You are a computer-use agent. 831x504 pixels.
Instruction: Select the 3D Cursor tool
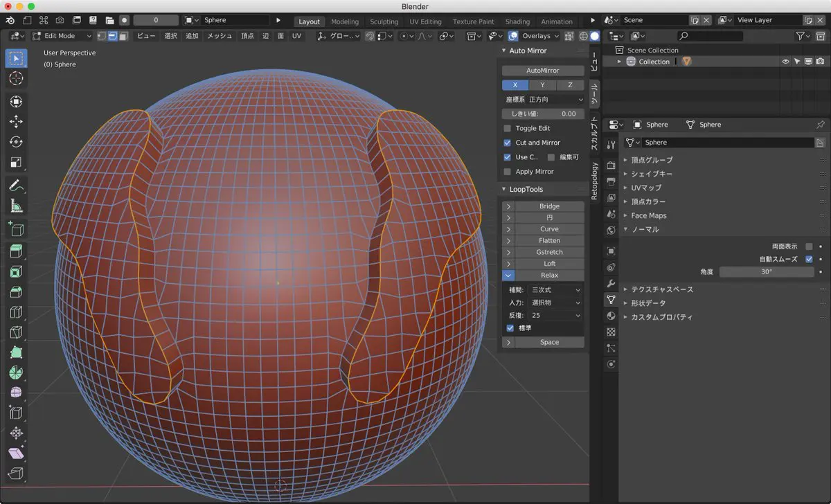[x=16, y=79]
